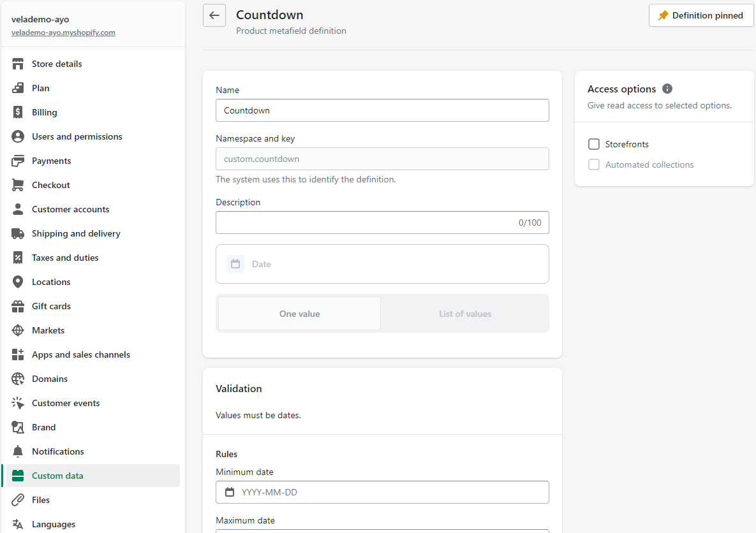
Task: Click the Access options info icon
Action: pyautogui.click(x=667, y=89)
